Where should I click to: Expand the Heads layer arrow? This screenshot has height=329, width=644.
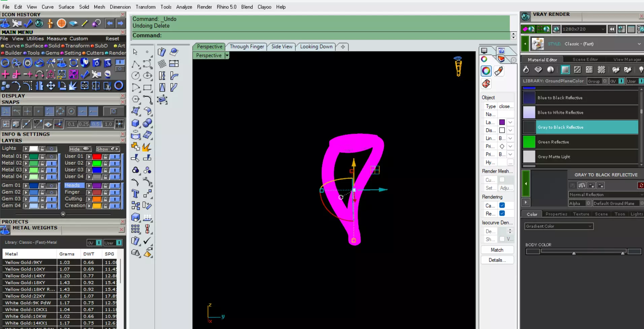pyautogui.click(x=89, y=186)
